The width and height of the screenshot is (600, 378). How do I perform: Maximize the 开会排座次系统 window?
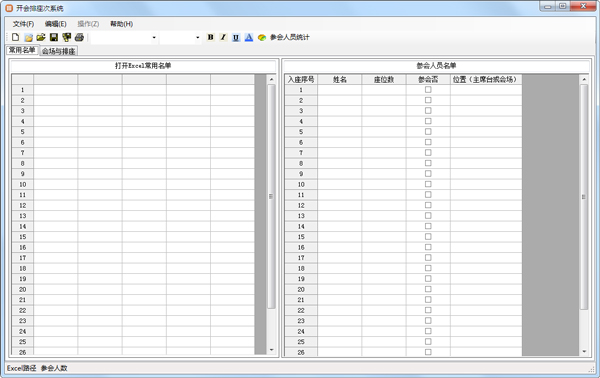[562, 7]
